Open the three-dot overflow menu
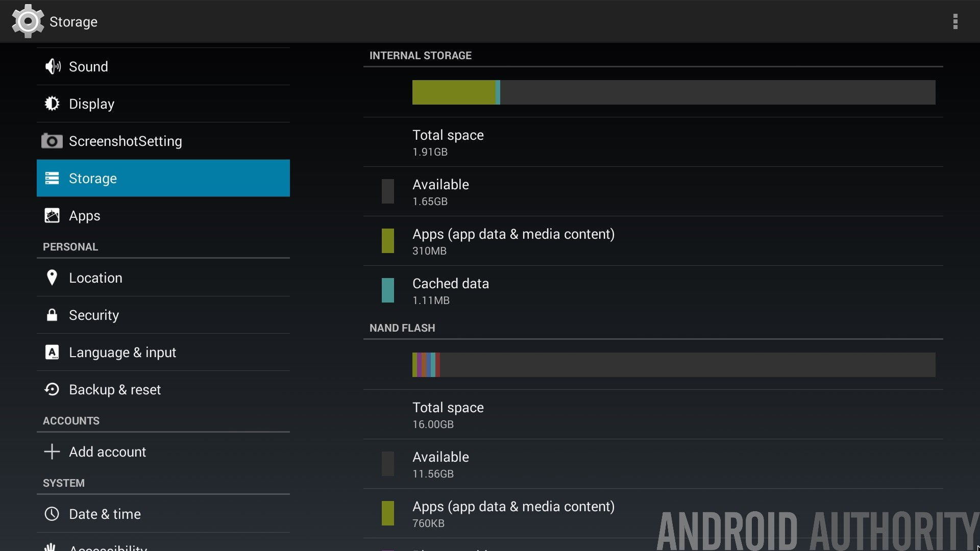The width and height of the screenshot is (980, 551). pos(955,21)
